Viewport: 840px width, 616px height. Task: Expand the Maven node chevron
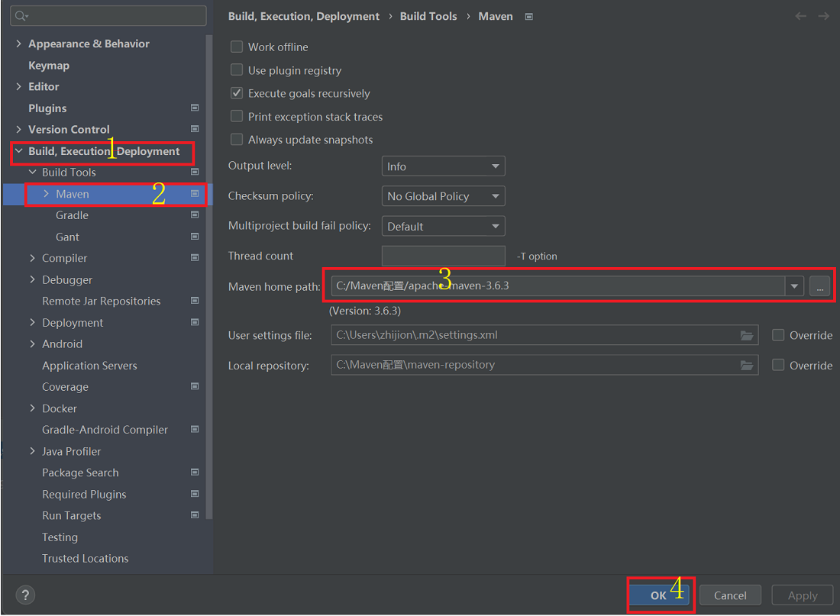46,193
